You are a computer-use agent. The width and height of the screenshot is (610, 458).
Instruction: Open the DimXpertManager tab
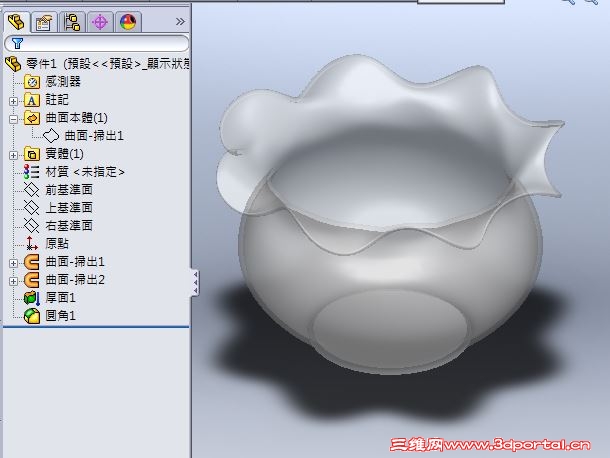[100, 22]
